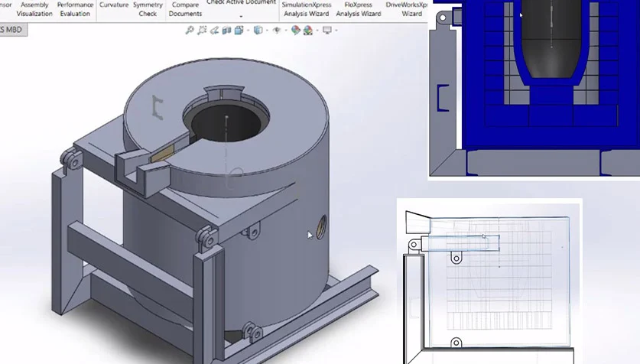
Task: Toggle Hide/Show Items eye icon
Action: click(277, 30)
